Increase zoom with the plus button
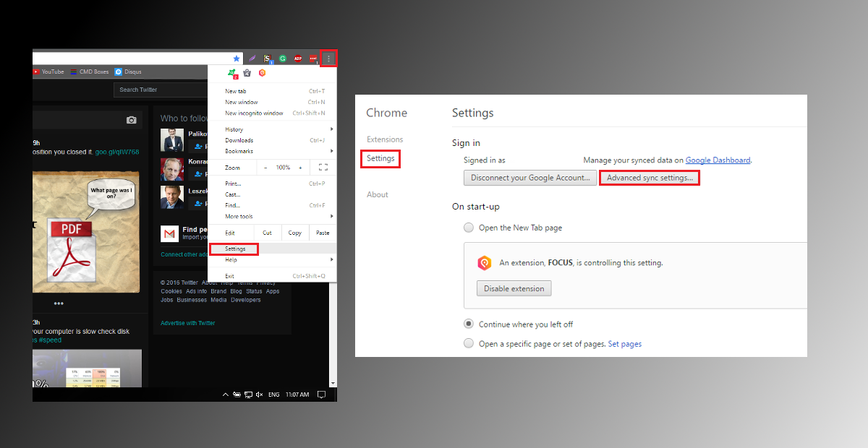This screenshot has width=868, height=448. [x=299, y=168]
